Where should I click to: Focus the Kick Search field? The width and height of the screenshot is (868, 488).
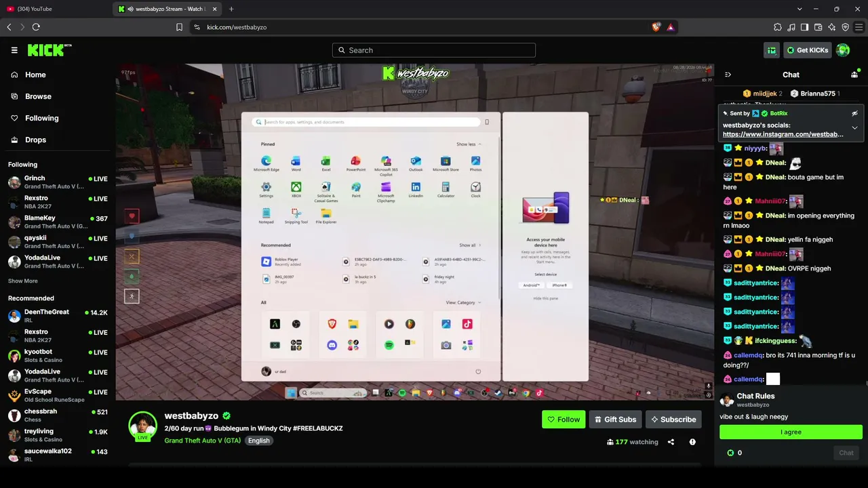point(434,50)
